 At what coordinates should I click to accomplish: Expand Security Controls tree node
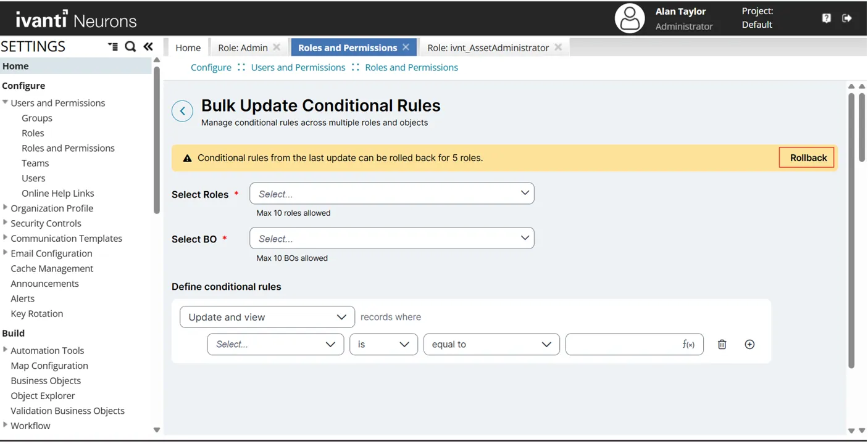click(x=6, y=223)
